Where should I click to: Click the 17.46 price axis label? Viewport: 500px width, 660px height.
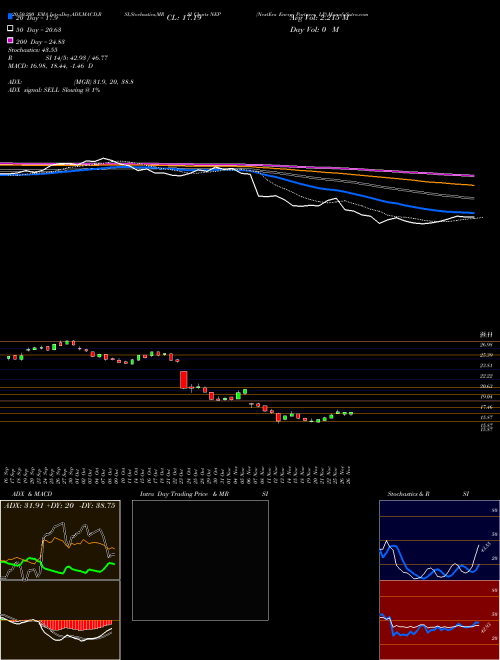point(487,407)
